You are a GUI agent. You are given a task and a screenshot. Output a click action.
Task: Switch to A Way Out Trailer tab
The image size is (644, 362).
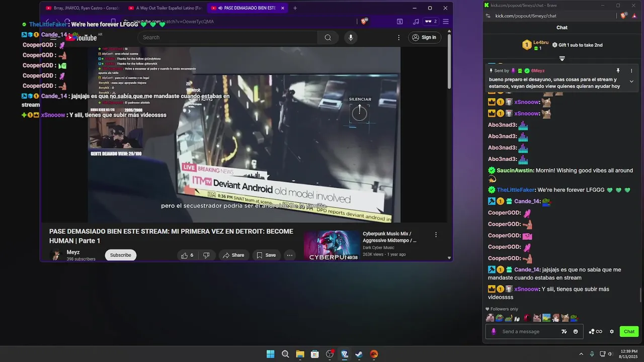pos(165,8)
